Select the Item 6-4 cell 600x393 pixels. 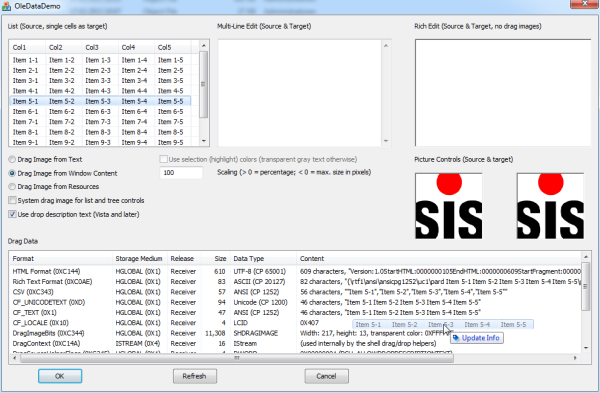(x=134, y=112)
